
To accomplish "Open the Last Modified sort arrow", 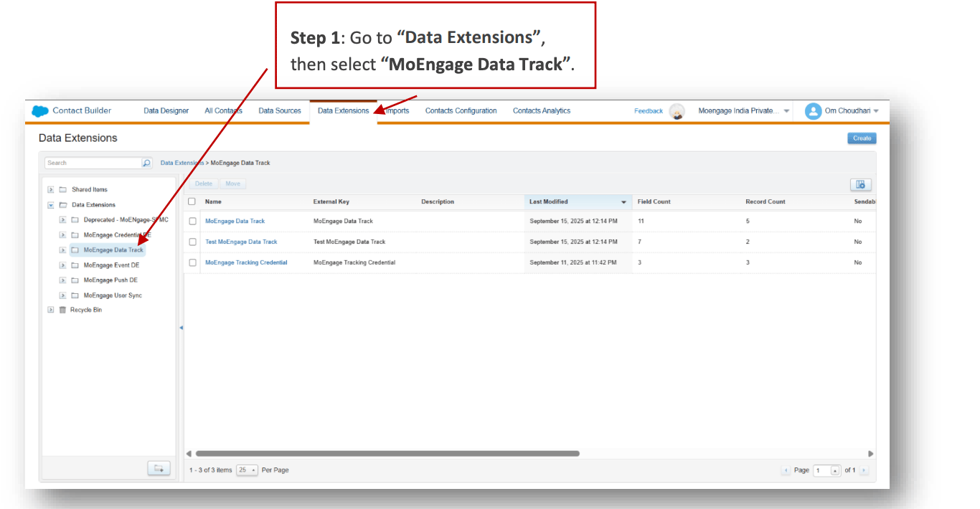I will 623,202.
